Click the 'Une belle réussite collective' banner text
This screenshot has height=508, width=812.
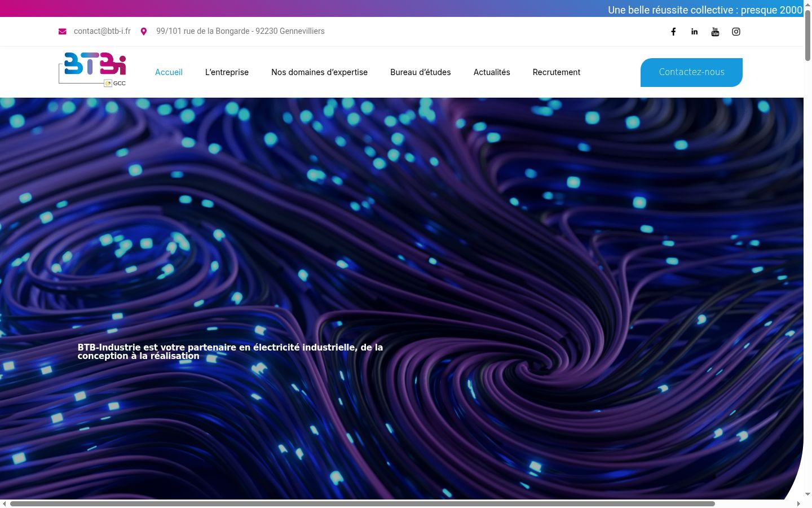705,10
